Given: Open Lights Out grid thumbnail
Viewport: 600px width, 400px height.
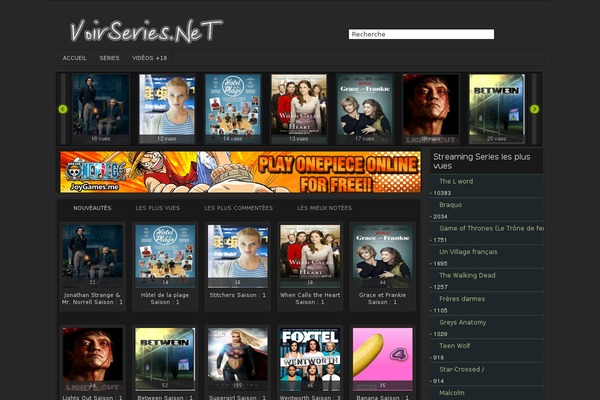Looking at the screenshot, I should [x=93, y=359].
